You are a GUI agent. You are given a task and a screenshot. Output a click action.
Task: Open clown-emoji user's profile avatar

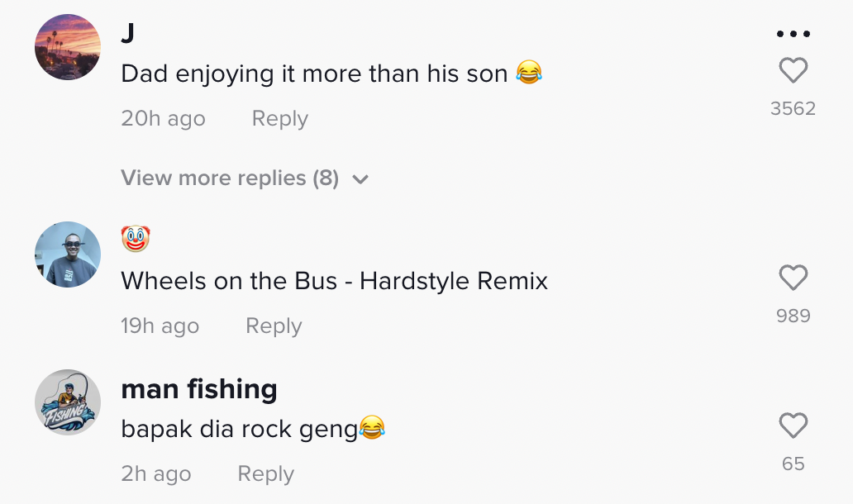point(68,254)
